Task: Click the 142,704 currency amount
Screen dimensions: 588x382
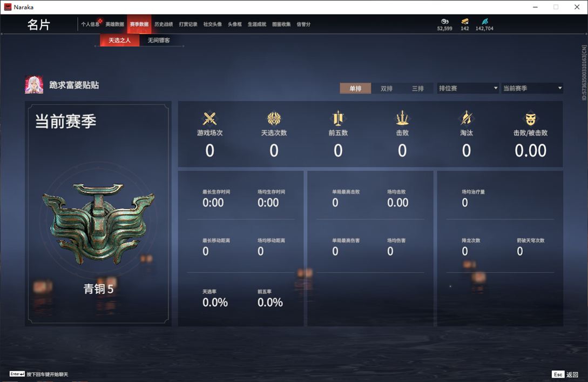Action: click(x=484, y=29)
